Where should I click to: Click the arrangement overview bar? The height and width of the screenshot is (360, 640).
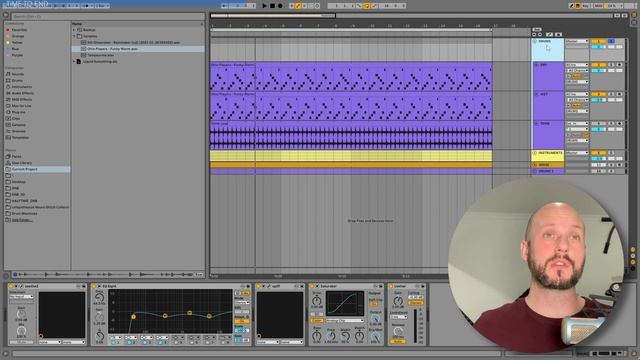point(412,16)
